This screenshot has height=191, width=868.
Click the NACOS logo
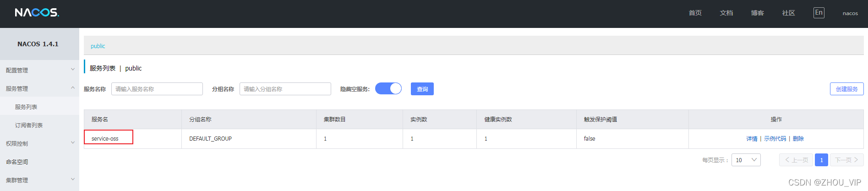[x=37, y=13]
